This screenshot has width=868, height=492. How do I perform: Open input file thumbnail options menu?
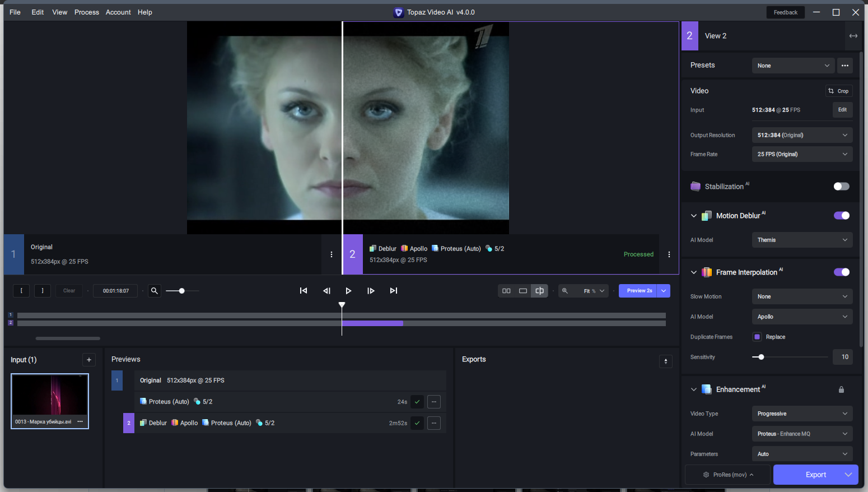pos(80,421)
